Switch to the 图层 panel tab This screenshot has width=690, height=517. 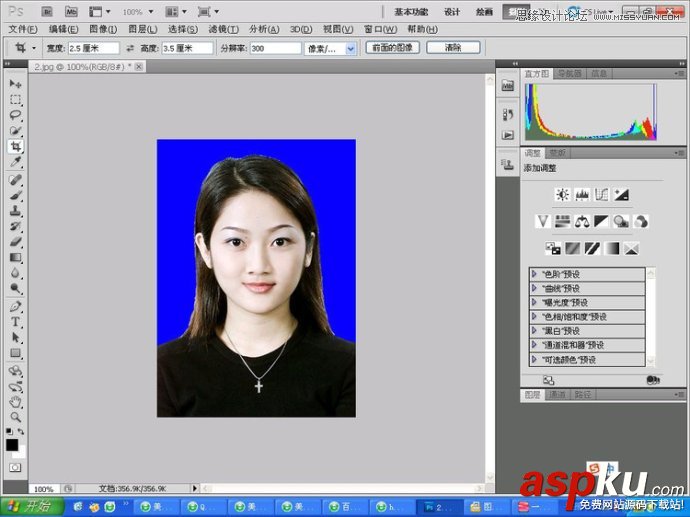pyautogui.click(x=533, y=395)
